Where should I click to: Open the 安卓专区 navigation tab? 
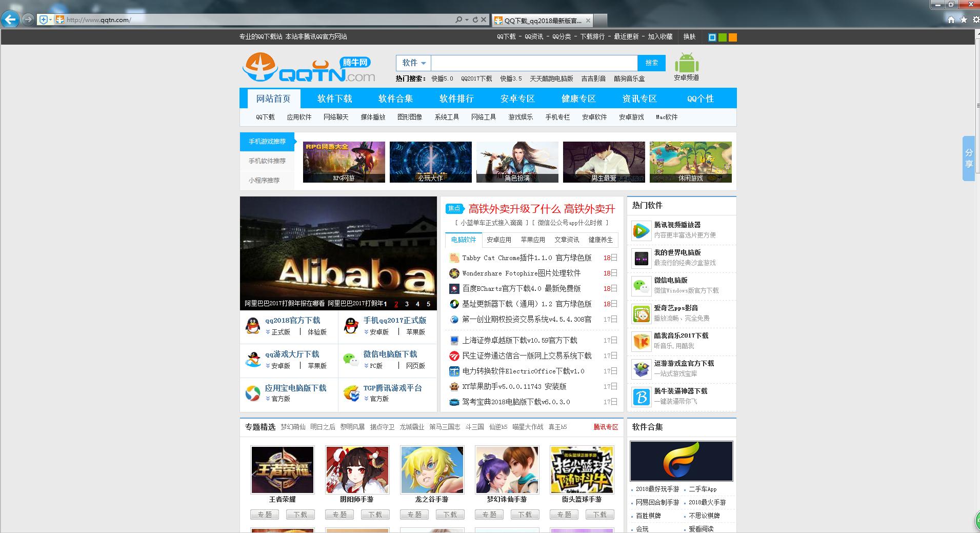point(517,98)
